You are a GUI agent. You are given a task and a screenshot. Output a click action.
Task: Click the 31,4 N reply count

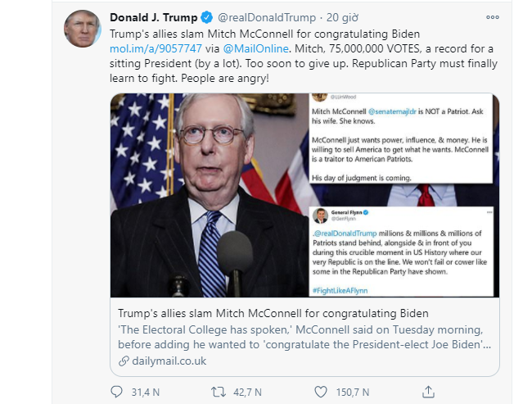click(144, 392)
